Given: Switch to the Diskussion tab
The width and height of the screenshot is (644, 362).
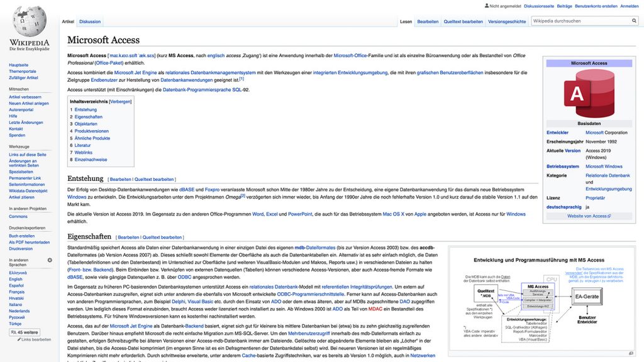Looking at the screenshot, I should pos(90,21).
